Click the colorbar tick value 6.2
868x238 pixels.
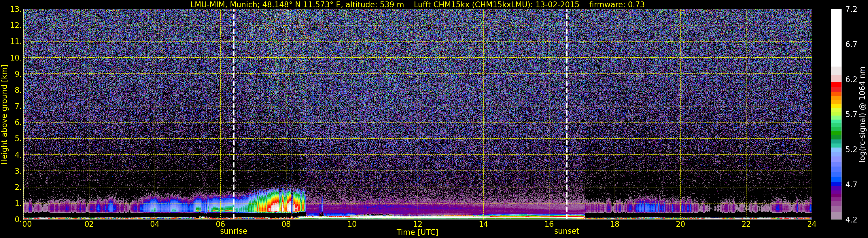tap(851, 80)
